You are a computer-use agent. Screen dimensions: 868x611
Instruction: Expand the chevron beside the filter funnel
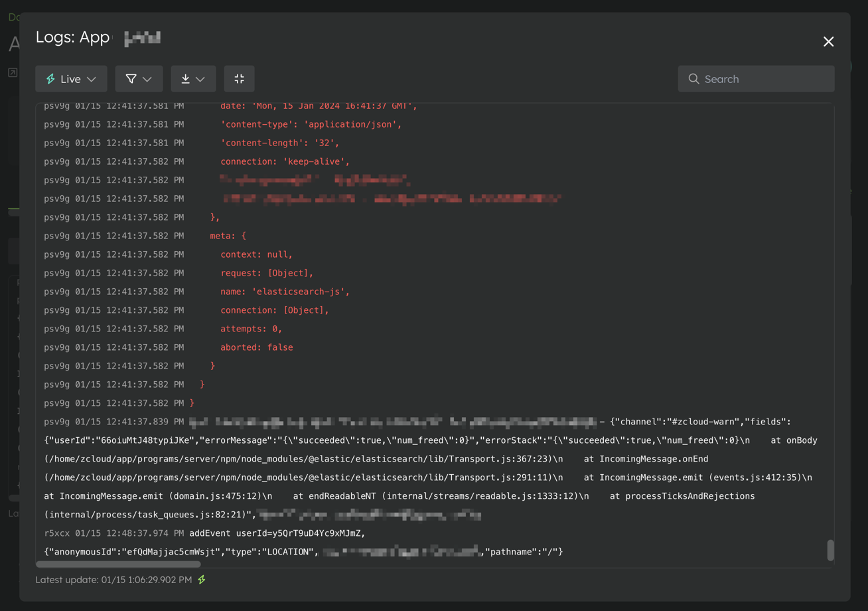[x=147, y=79]
